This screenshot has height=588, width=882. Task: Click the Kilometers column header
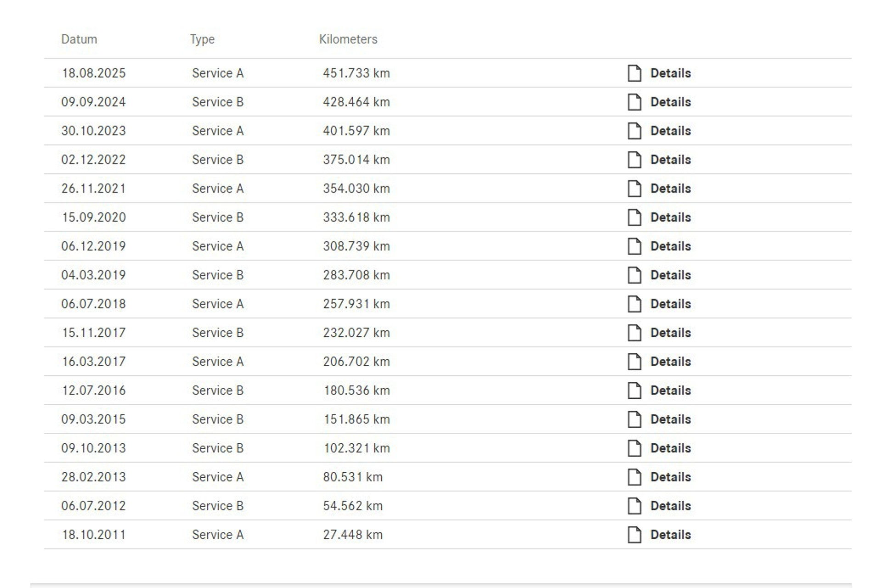click(348, 39)
